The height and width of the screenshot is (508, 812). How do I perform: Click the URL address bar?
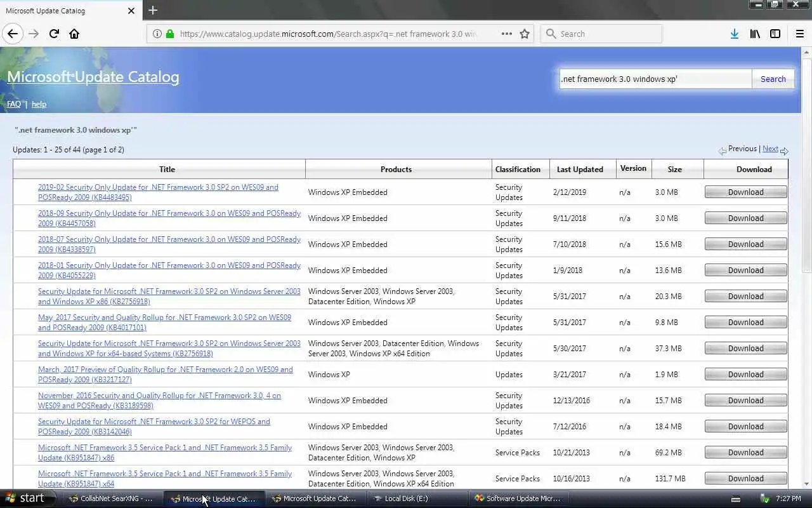tap(328, 34)
